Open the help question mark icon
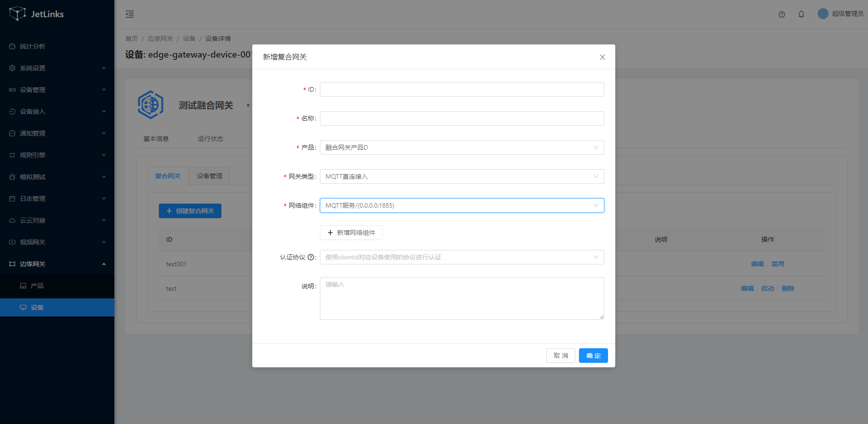Screen dimensions: 868x424 coord(781,15)
